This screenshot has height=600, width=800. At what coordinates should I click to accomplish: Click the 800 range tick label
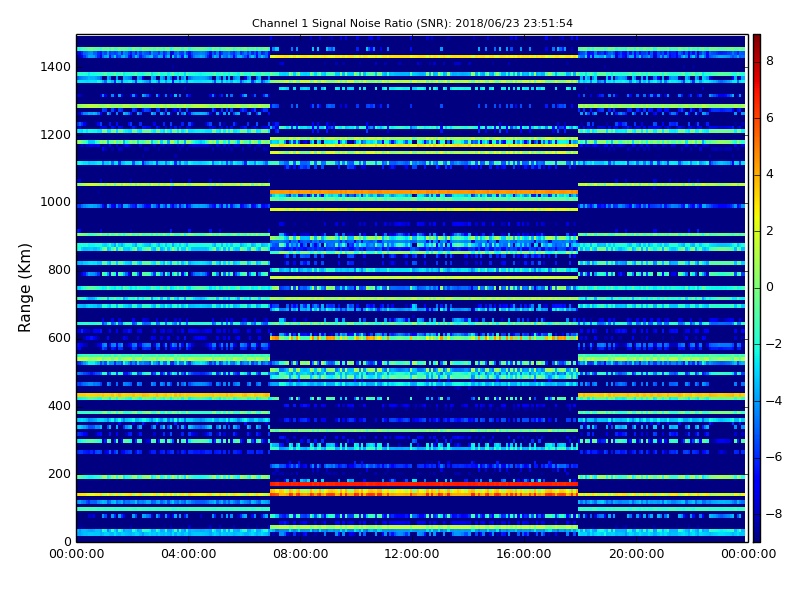pyautogui.click(x=59, y=270)
